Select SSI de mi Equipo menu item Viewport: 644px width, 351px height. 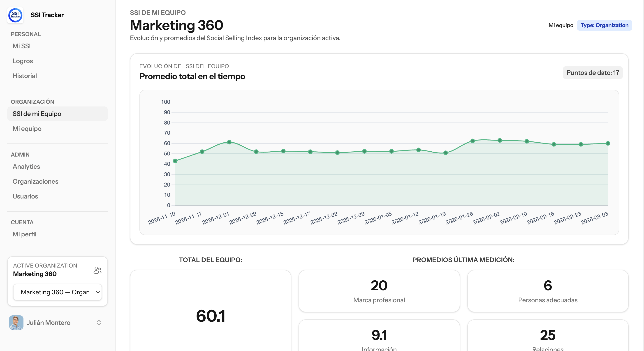37,114
